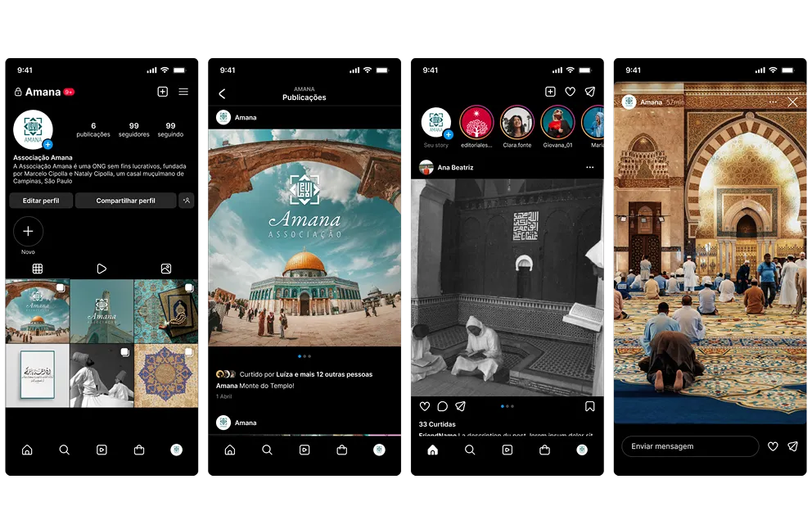Tap carousel dots under Ana Beatriz post
The width and height of the screenshot is (812, 529).
click(508, 406)
